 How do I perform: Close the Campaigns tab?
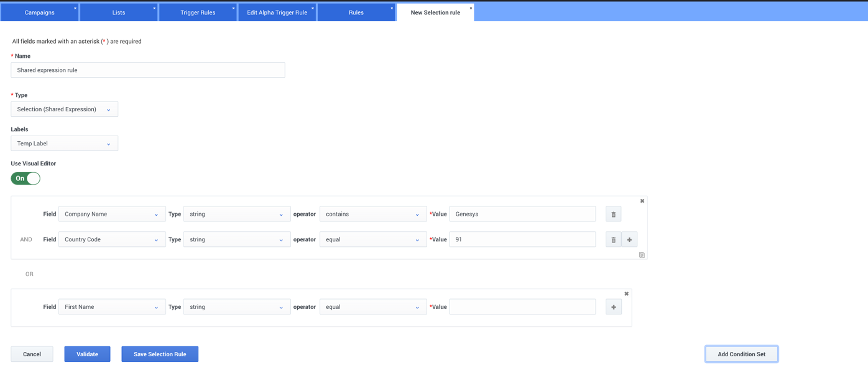[75, 8]
